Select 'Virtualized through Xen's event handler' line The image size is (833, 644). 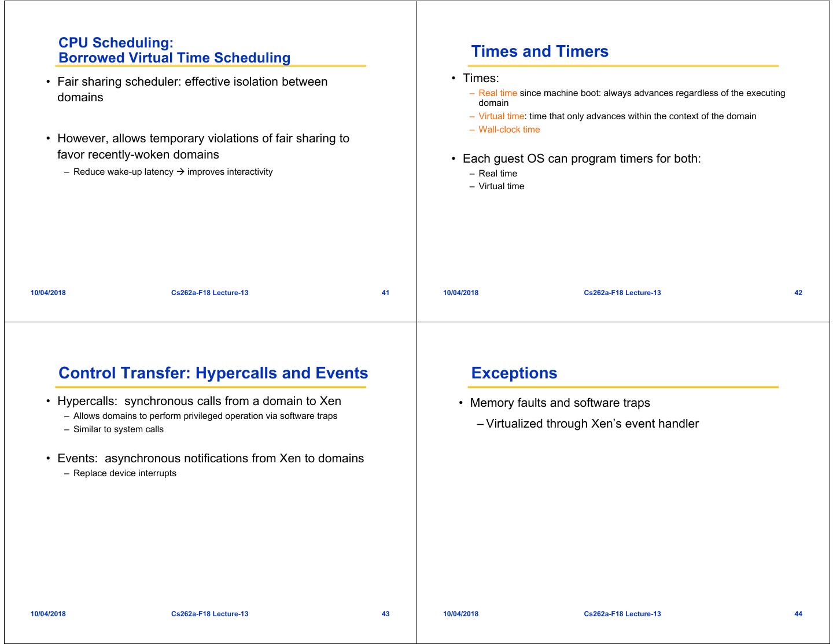pyautogui.click(x=592, y=424)
